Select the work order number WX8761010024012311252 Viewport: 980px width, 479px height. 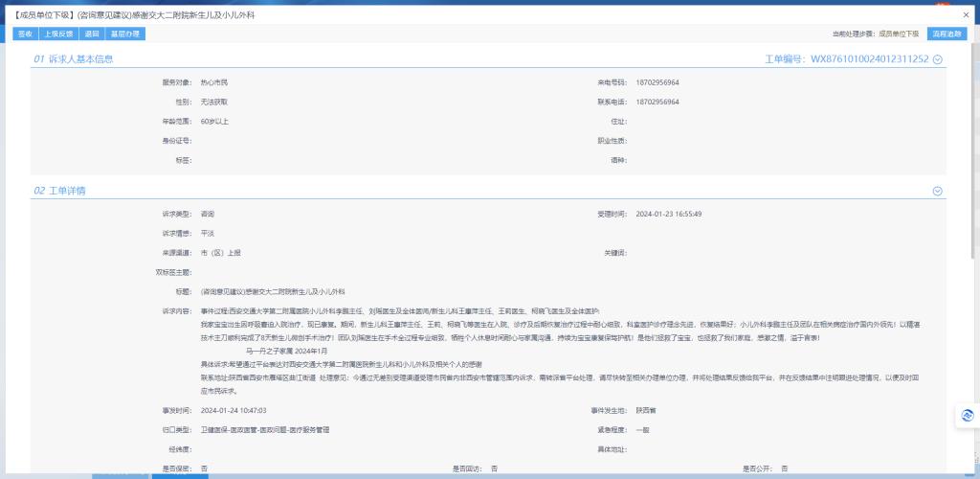point(869,59)
